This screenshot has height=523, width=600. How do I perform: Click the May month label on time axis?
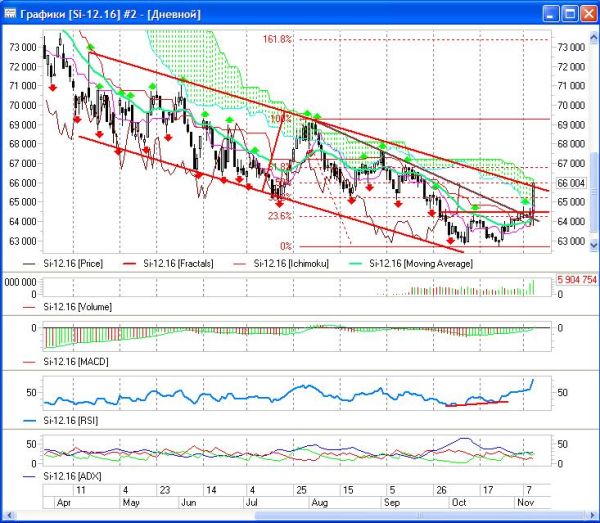click(x=131, y=502)
